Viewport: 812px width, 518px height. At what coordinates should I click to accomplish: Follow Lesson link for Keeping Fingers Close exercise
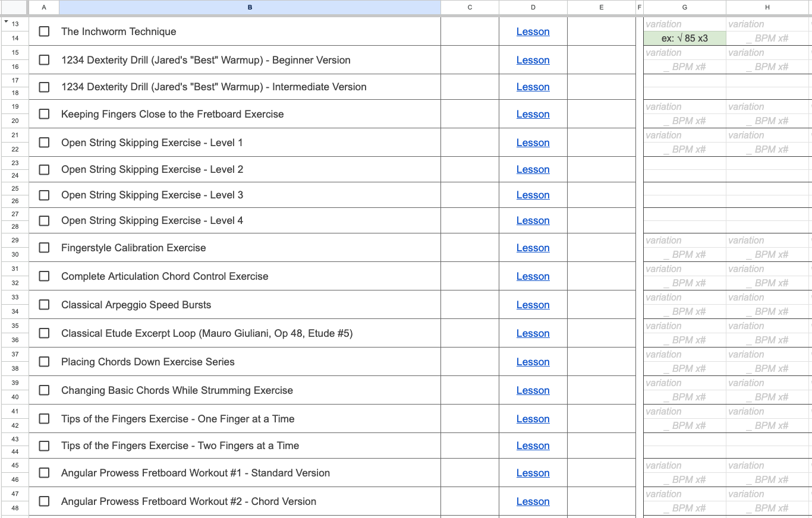coord(533,114)
